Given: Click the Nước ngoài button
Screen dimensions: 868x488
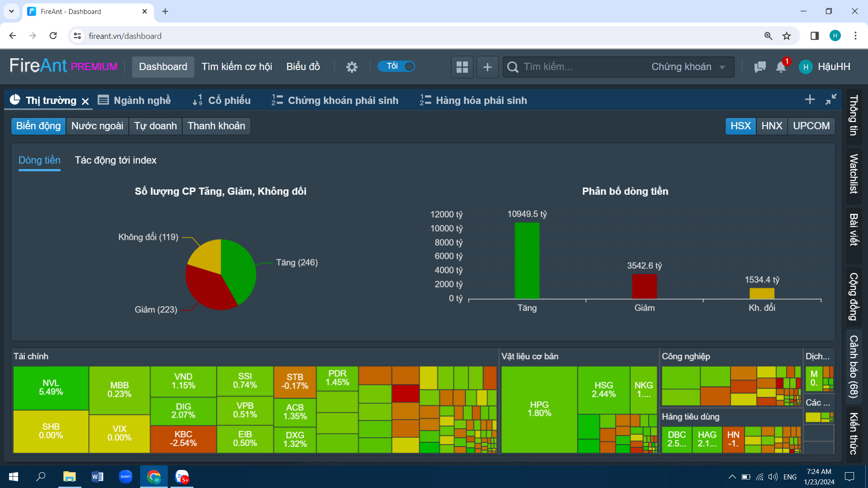Looking at the screenshot, I should click(x=97, y=126).
